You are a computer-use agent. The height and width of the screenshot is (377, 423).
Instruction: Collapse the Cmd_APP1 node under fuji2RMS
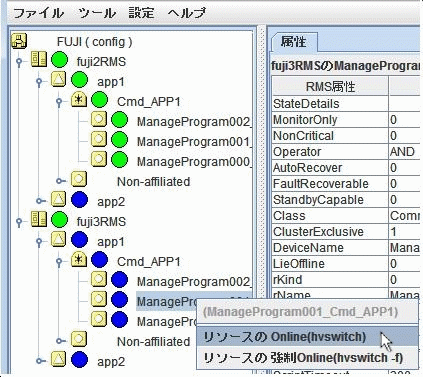click(59, 102)
